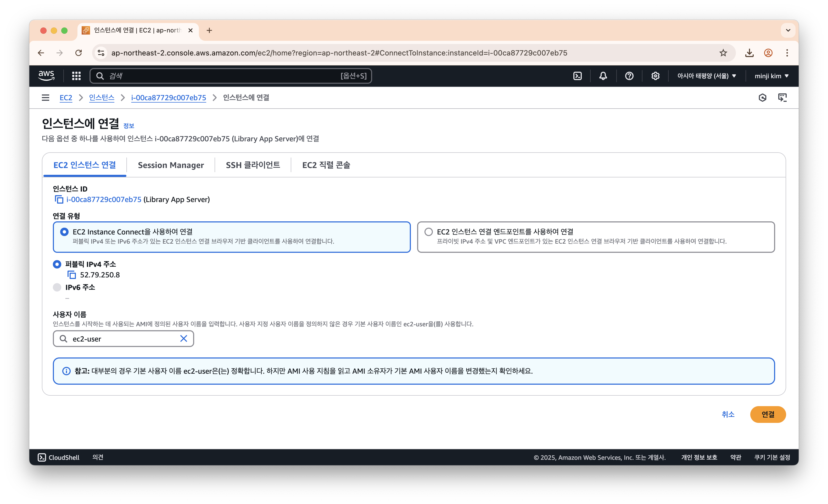The width and height of the screenshot is (828, 504).
Task: Open CloudShell from the top navigation bar
Action: pyautogui.click(x=577, y=76)
